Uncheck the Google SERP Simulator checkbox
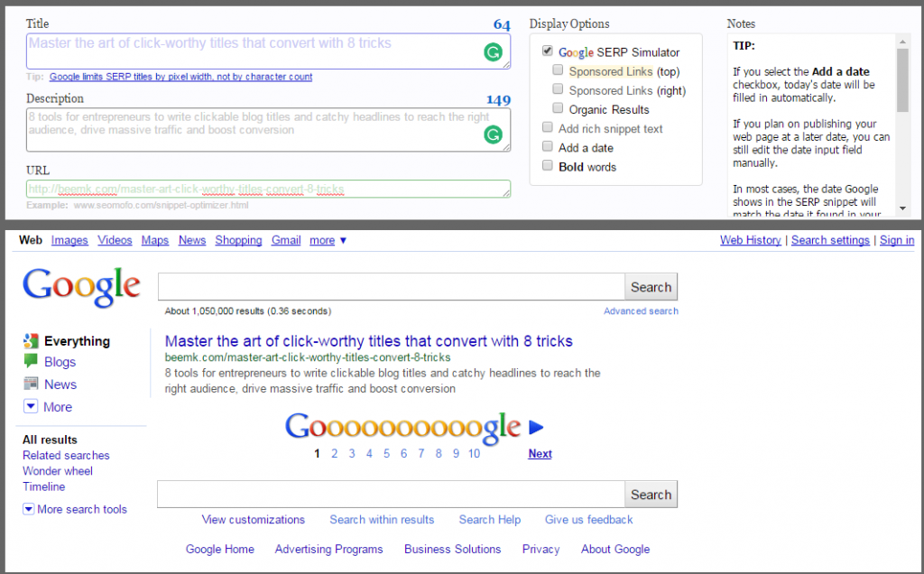The image size is (924, 574). point(548,51)
